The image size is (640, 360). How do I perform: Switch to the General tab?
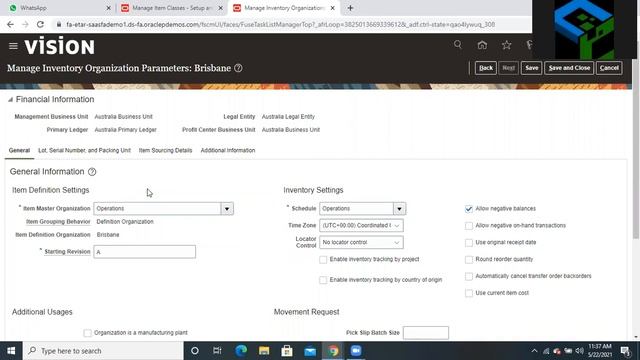tap(19, 150)
